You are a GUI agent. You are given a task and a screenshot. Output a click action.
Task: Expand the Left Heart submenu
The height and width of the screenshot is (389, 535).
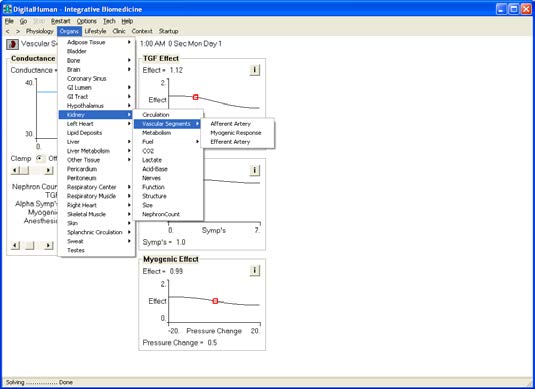(97, 124)
